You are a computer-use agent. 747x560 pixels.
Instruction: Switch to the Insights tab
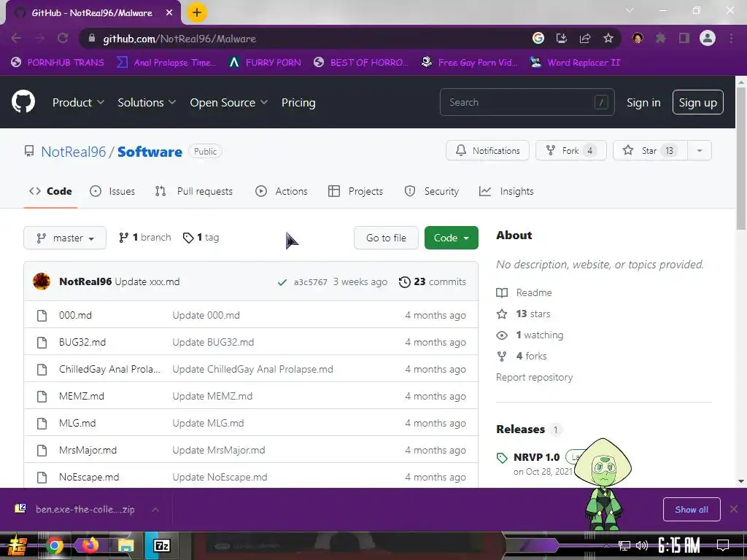pos(506,191)
